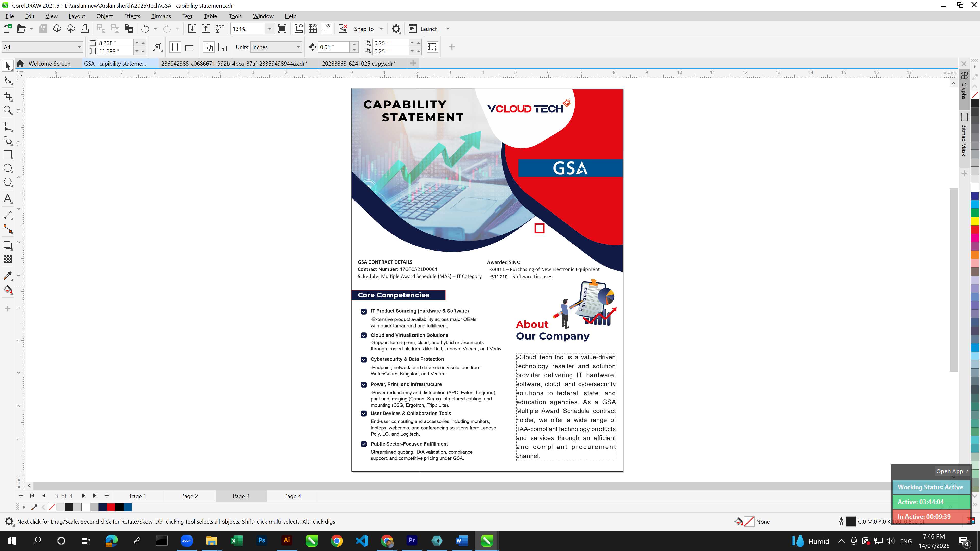Activate the Zoom tool in the toolbox

click(x=8, y=111)
